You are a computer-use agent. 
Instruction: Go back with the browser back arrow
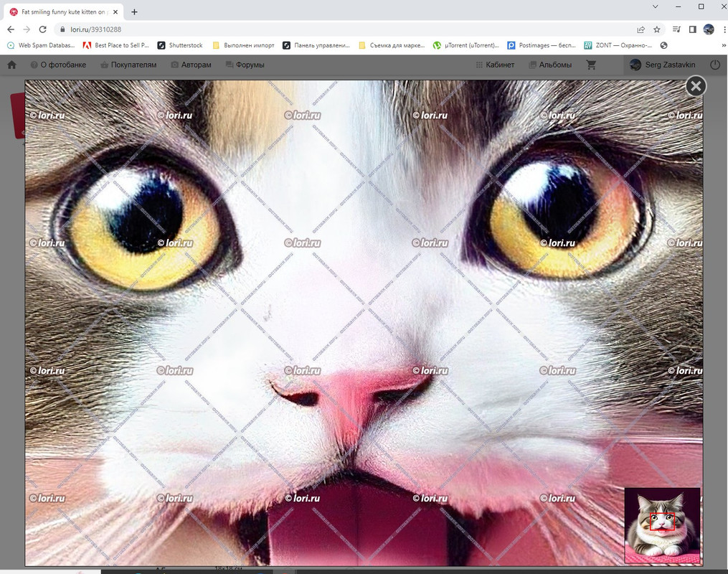coord(11,29)
